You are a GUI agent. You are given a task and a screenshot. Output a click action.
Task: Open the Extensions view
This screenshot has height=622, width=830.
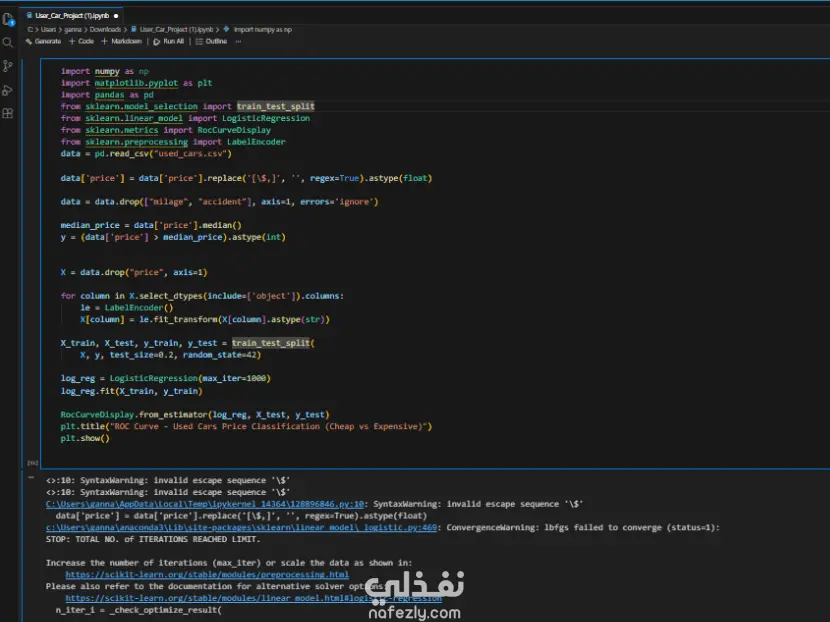point(8,113)
